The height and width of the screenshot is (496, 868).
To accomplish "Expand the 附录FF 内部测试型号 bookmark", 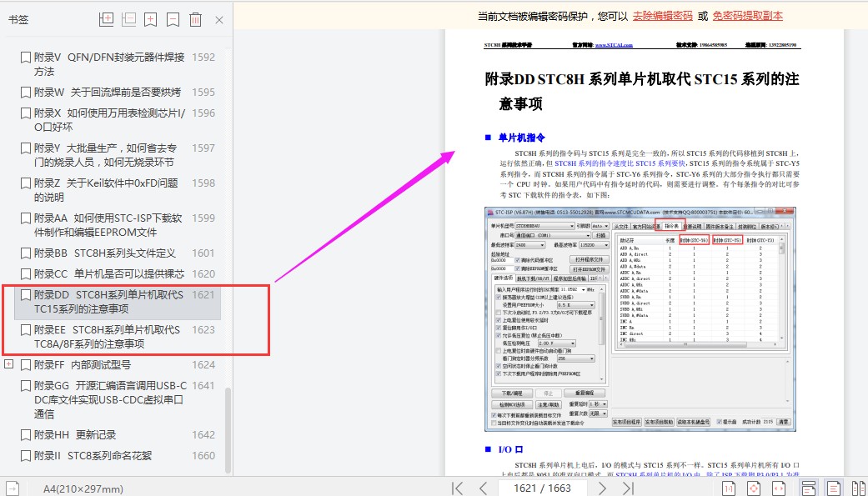I will (x=8, y=364).
